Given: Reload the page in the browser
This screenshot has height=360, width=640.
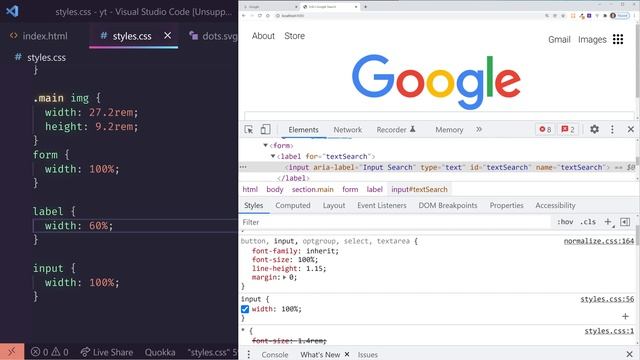Looking at the screenshot, I should tap(260, 16).
